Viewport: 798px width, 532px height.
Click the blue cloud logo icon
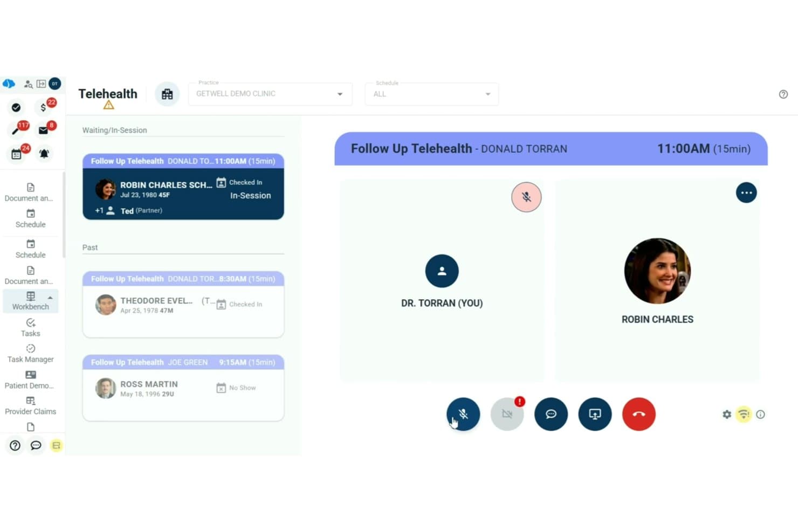point(9,84)
